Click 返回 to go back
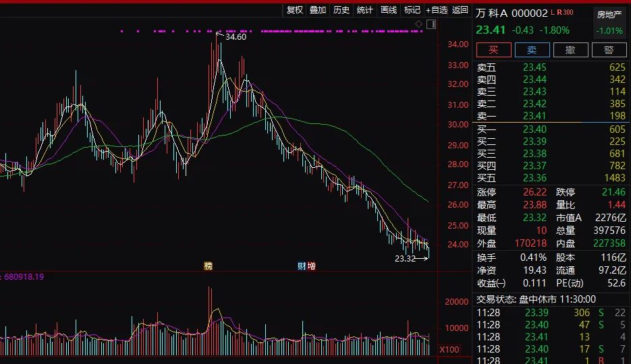 point(460,9)
